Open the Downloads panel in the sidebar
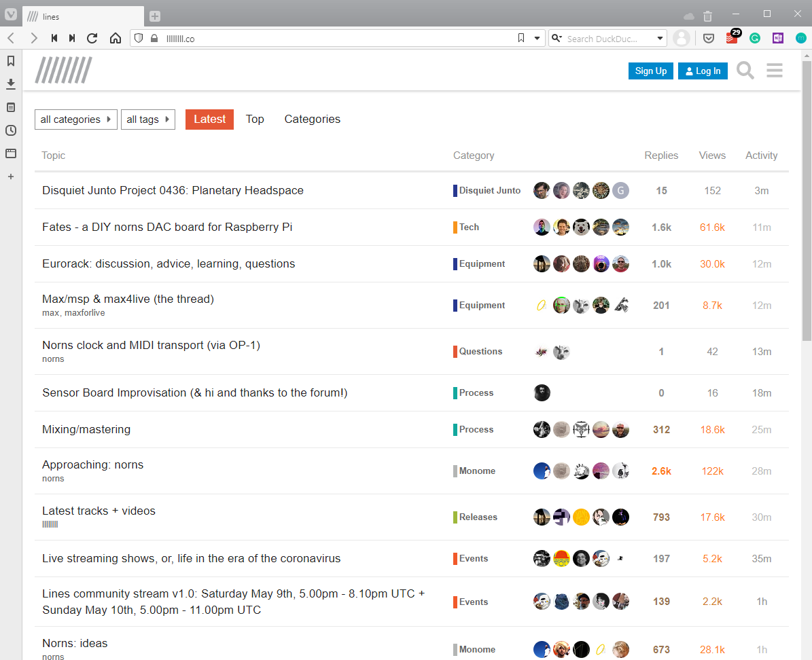Image resolution: width=812 pixels, height=660 pixels. click(x=11, y=84)
